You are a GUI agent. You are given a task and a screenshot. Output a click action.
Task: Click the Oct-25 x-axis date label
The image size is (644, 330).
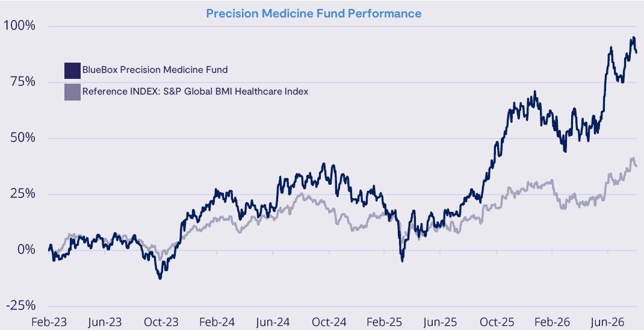pyautogui.click(x=497, y=322)
